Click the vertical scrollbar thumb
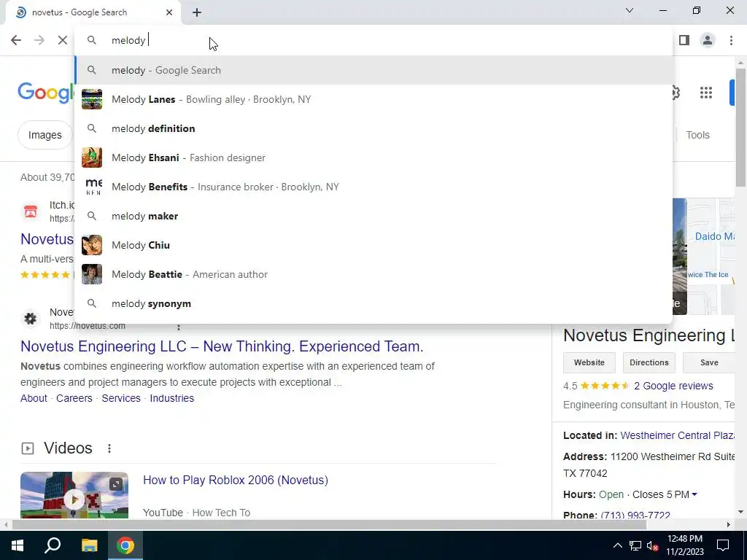747x560 pixels. pyautogui.click(x=740, y=127)
